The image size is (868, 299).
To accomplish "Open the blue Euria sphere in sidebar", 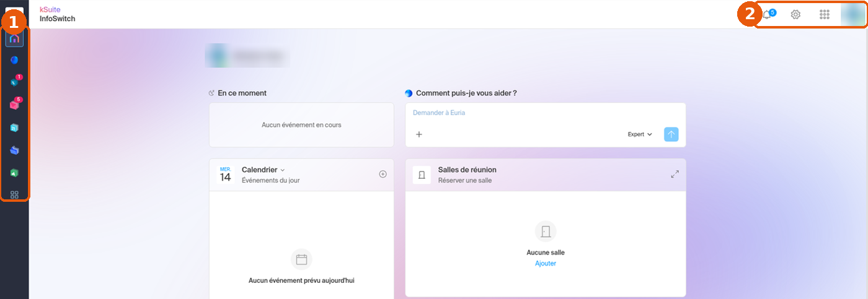I will pos(15,60).
